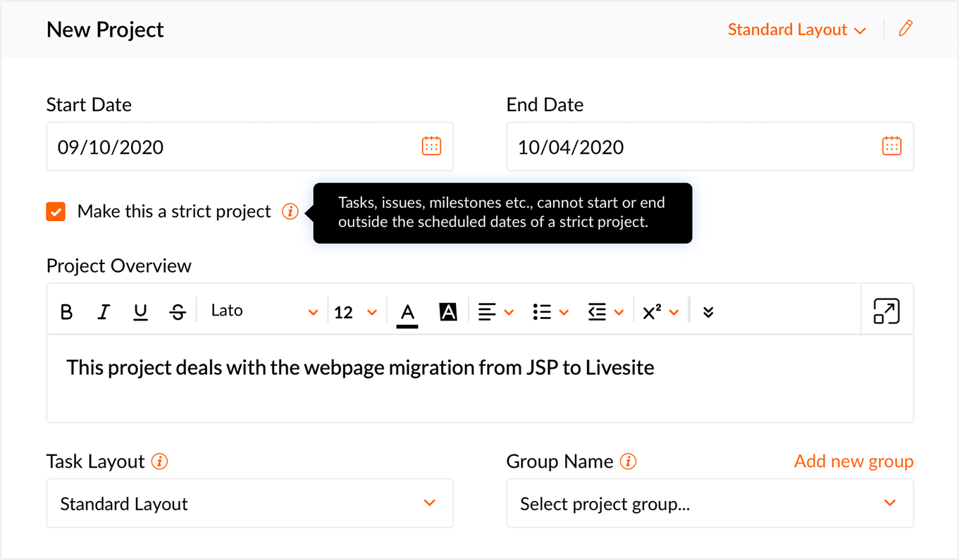Open the End Date calendar picker
Viewport: 959px width, 560px height.
[x=891, y=147]
